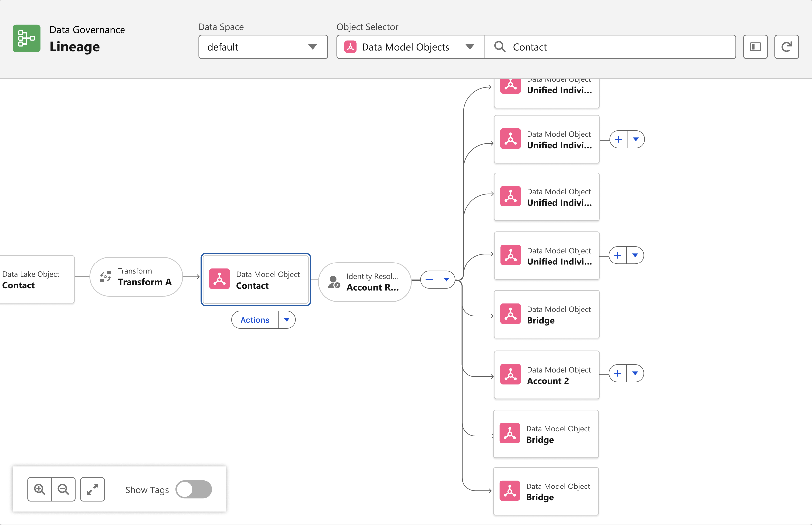Select the Account 2 node label
This screenshot has width=812, height=525.
click(548, 381)
